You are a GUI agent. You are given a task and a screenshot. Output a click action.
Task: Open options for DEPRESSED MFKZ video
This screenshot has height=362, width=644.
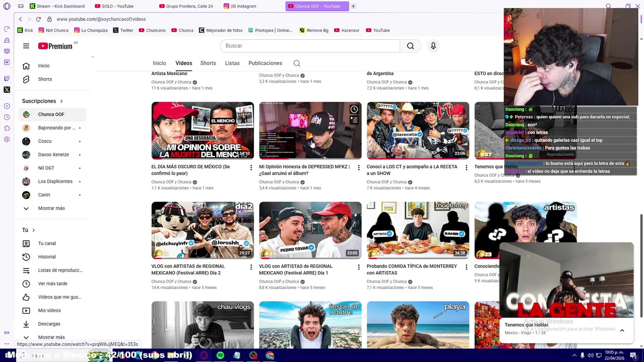point(359,167)
